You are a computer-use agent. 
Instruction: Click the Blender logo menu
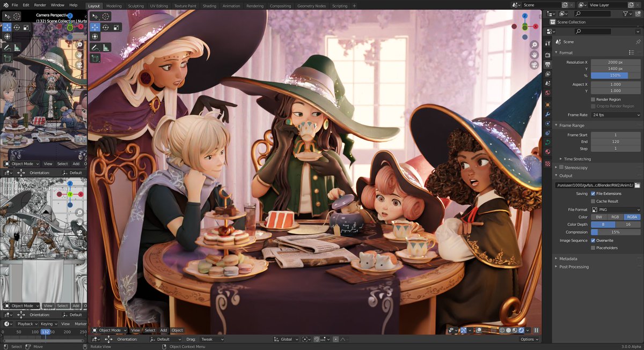pos(5,5)
